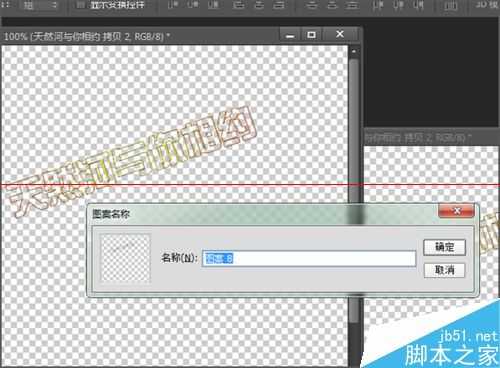This screenshot has height=368, width=500.
Task: Distribute top edges of layers
Action: pos(312,5)
